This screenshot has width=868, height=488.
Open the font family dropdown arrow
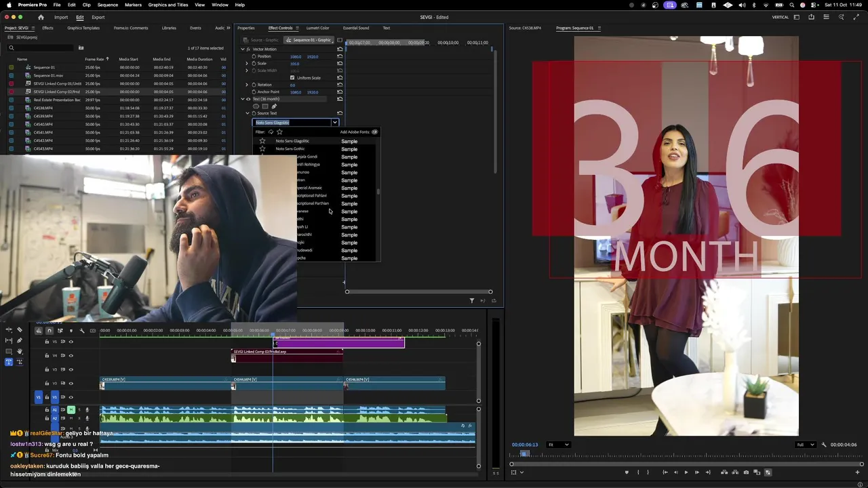coord(334,123)
